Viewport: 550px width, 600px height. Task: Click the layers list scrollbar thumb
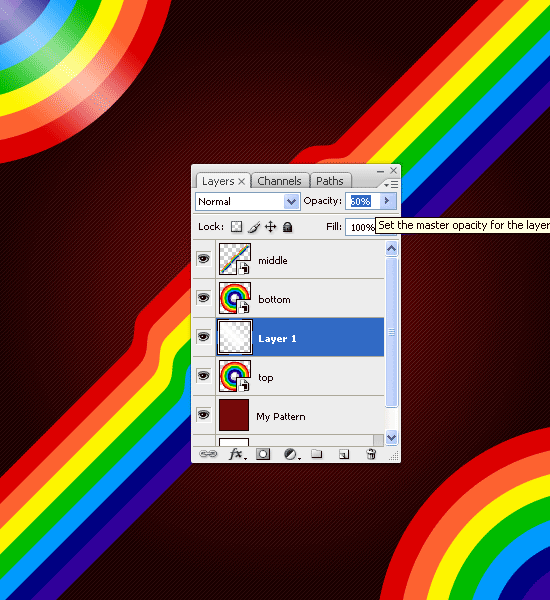[x=391, y=333]
